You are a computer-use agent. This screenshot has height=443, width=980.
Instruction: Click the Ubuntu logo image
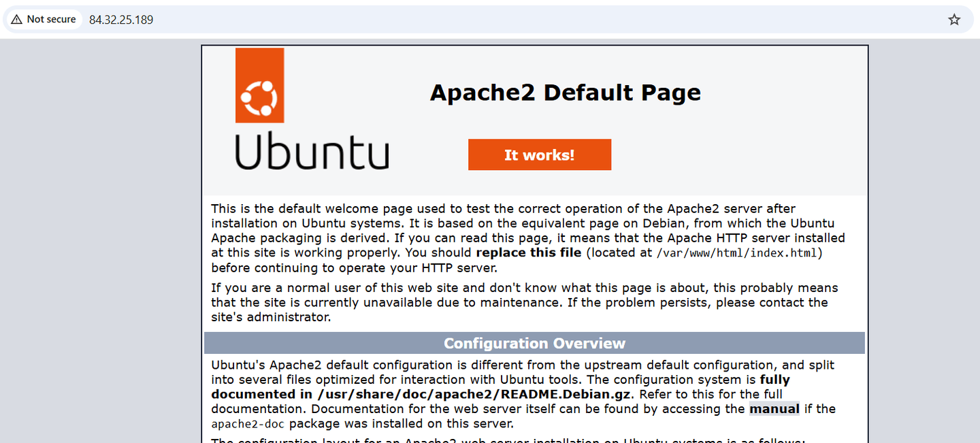(x=312, y=110)
